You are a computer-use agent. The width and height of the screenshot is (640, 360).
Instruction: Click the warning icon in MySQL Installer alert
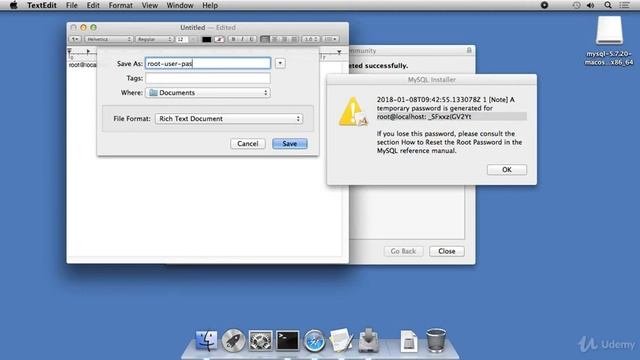(x=353, y=111)
